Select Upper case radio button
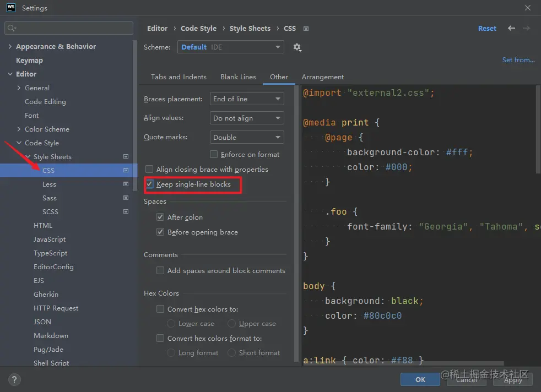Viewport: 541px width, 392px height. click(x=231, y=323)
